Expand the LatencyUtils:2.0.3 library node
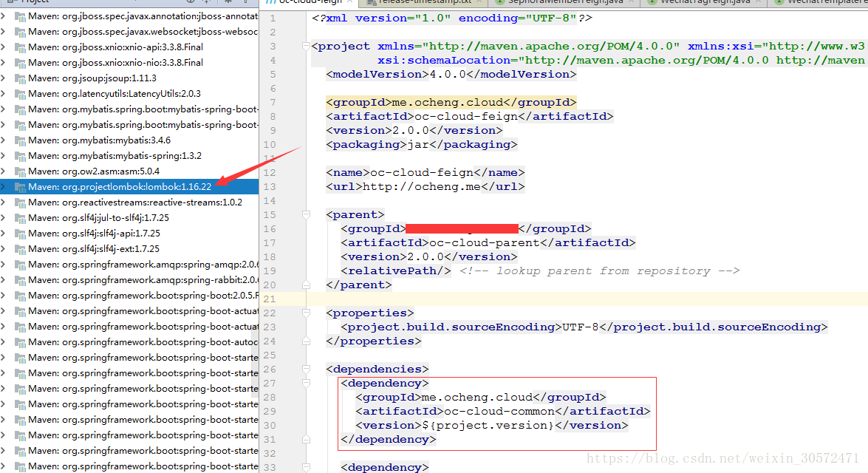This screenshot has width=868, height=473. 3,94
